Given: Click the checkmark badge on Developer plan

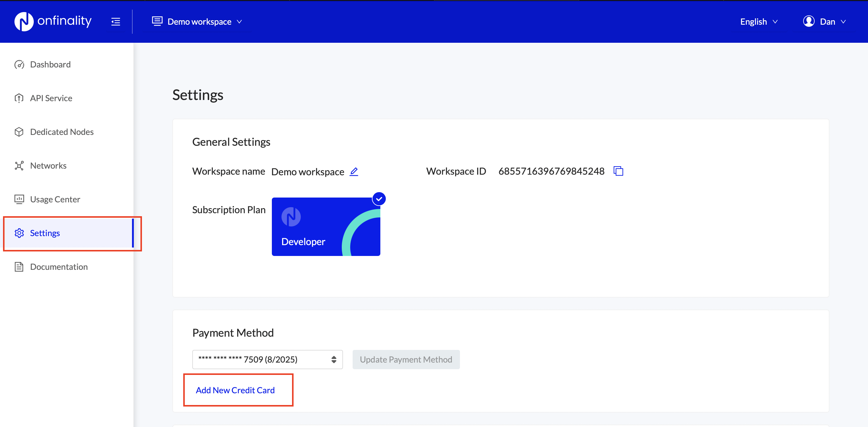Looking at the screenshot, I should point(379,199).
